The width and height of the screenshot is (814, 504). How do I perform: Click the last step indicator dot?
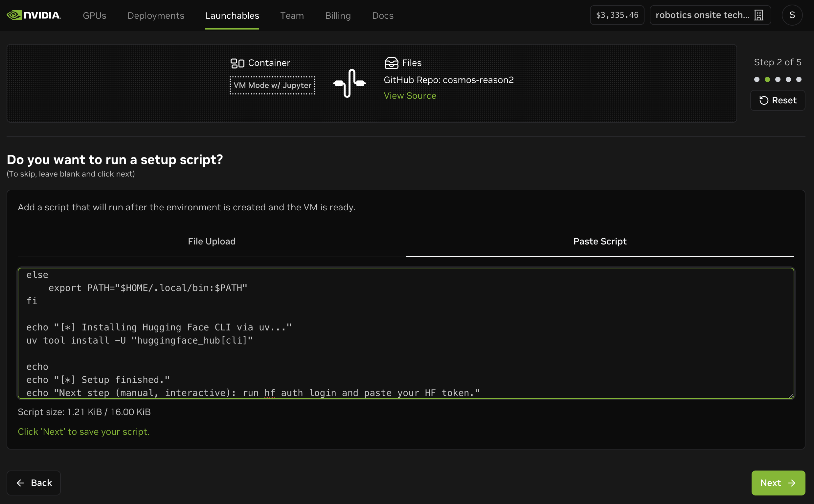coord(799,79)
